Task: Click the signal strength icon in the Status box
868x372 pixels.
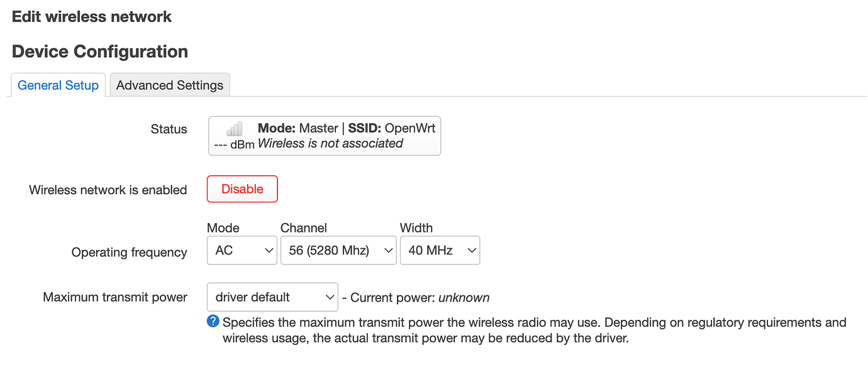Action: 233,129
